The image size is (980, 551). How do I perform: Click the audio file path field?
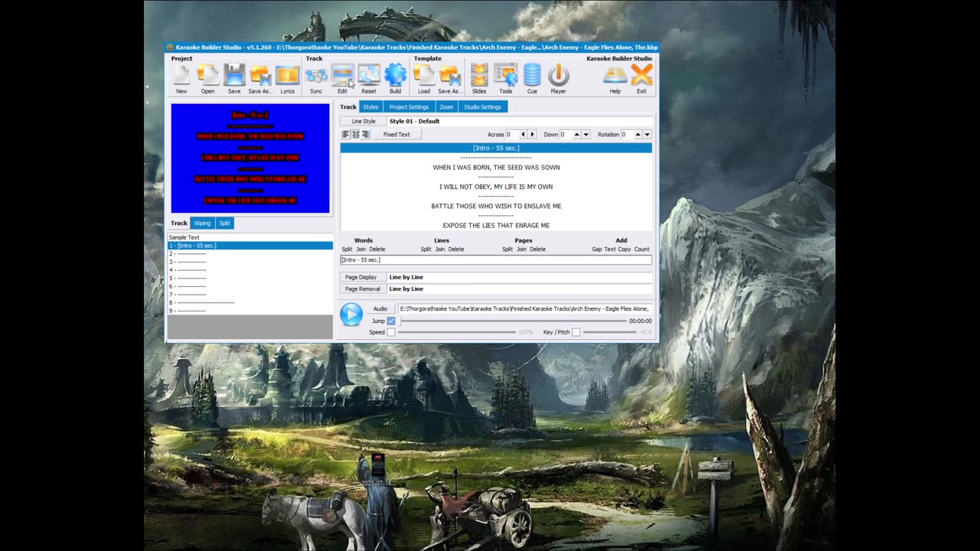coord(524,309)
